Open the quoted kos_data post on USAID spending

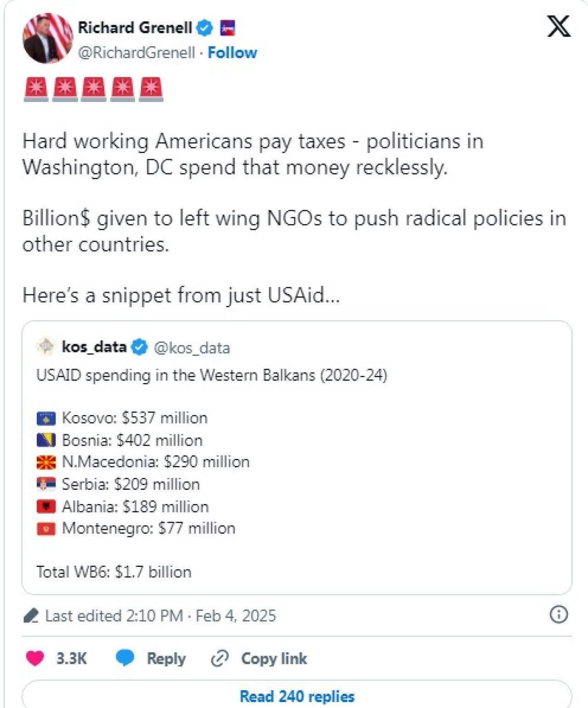click(x=297, y=458)
